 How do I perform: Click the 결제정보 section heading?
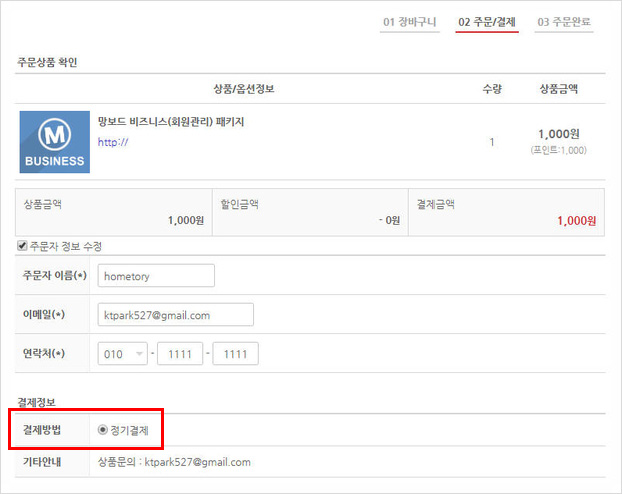36,402
